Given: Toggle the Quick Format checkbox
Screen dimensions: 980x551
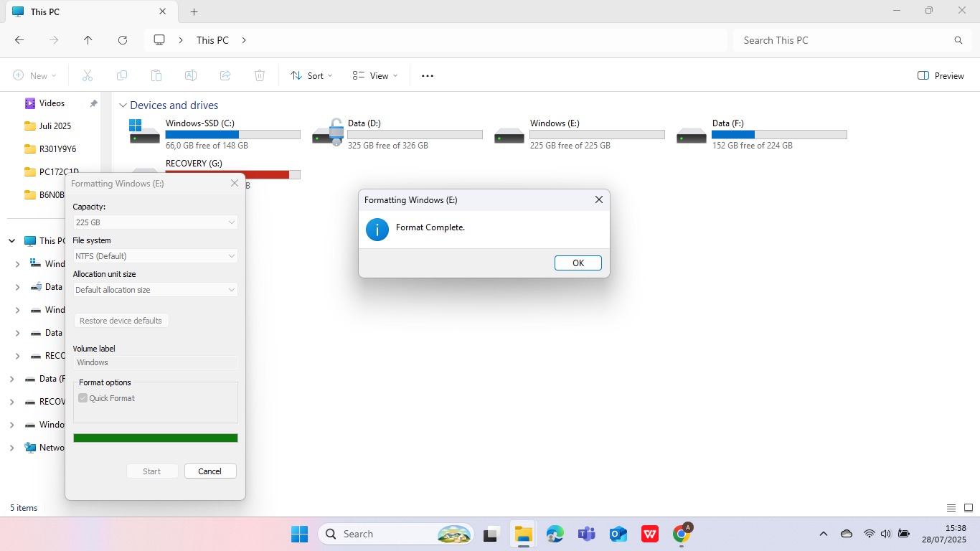Looking at the screenshot, I should [x=83, y=398].
